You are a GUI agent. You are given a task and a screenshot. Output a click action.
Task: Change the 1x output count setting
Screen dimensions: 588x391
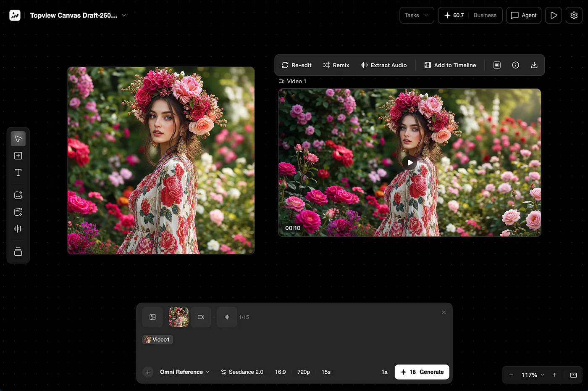(384, 372)
